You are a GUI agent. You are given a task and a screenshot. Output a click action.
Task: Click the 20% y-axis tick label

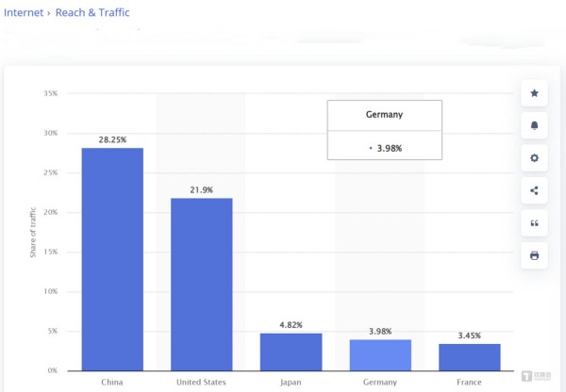point(51,212)
